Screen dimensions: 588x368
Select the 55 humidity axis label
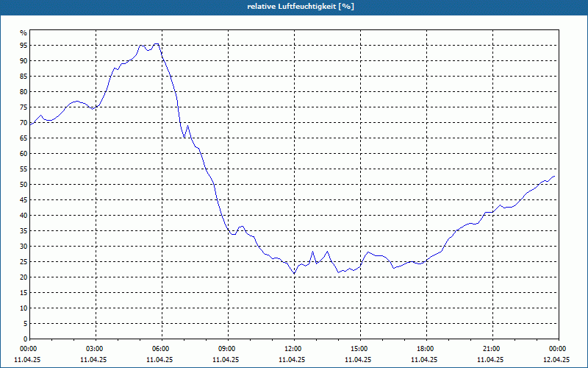[x=24, y=169]
